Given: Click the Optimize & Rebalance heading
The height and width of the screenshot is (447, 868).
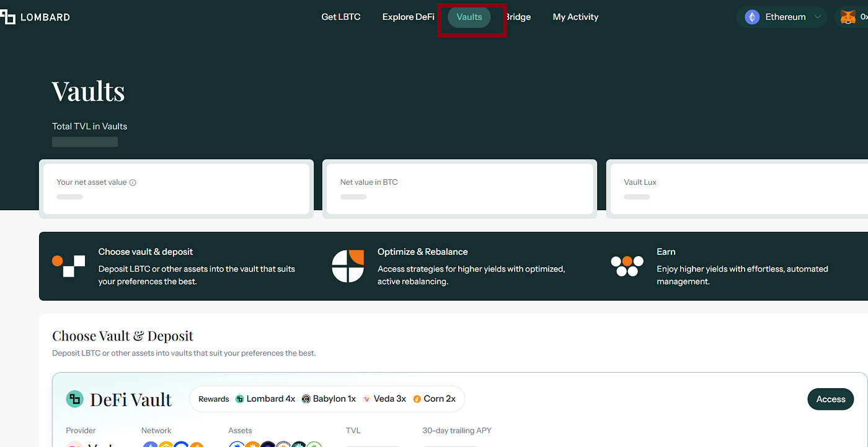Looking at the screenshot, I should pos(423,252).
